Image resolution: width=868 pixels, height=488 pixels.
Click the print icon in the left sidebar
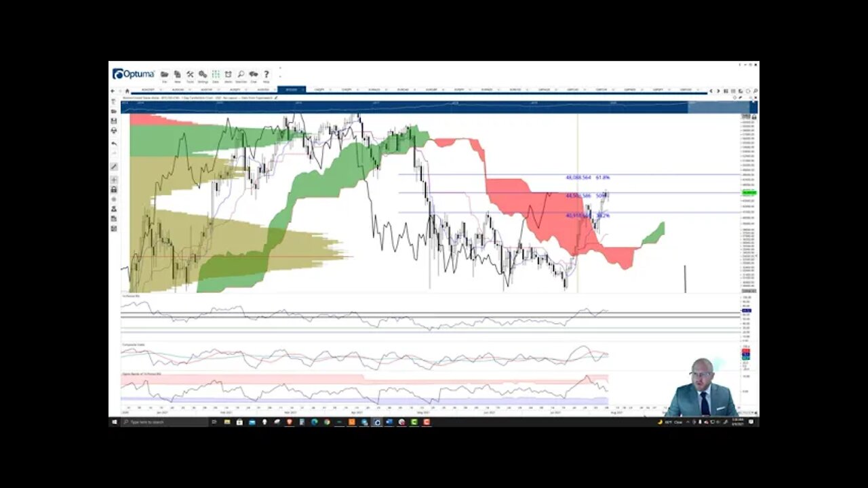tap(113, 130)
